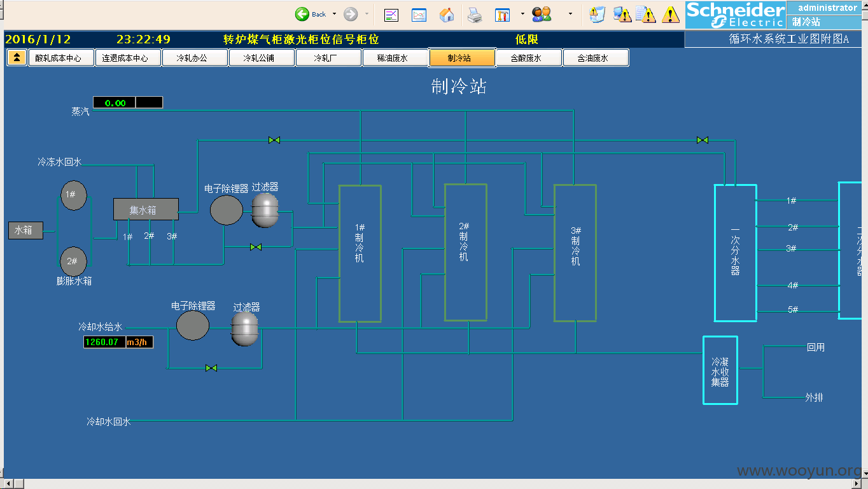Click the 冷冻水回水 label
The height and width of the screenshot is (489, 868).
pos(60,162)
